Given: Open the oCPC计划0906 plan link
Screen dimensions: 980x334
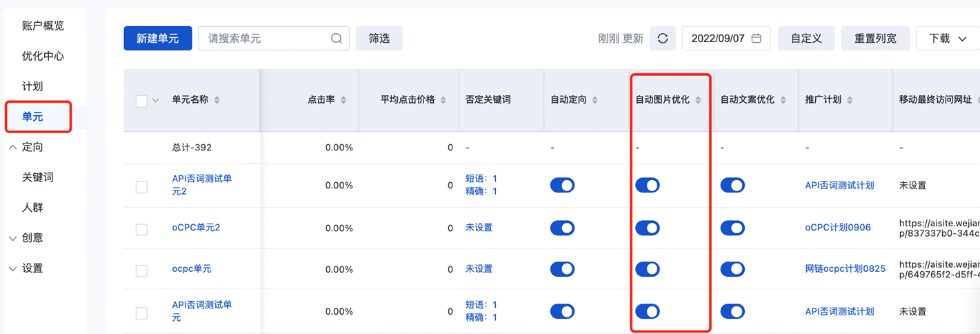Looking at the screenshot, I should pos(837,228).
